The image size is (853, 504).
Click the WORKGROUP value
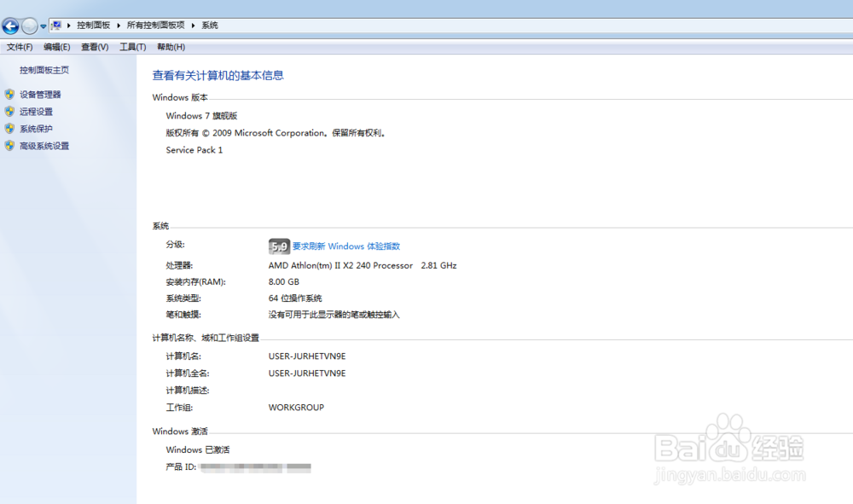coord(296,408)
